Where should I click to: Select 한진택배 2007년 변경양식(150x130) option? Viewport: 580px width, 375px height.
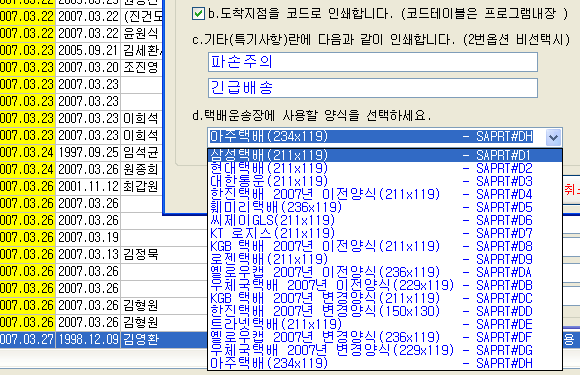point(385,311)
